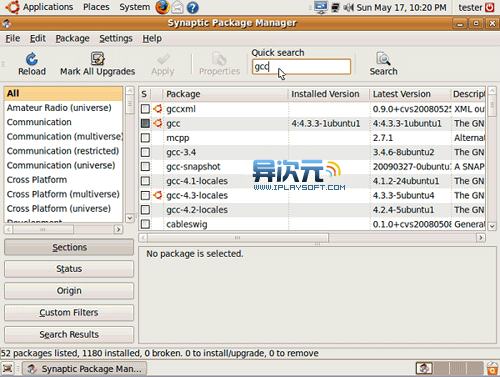This screenshot has height=377, width=500.
Task: Click the volume speaker icon
Action: click(x=348, y=7)
